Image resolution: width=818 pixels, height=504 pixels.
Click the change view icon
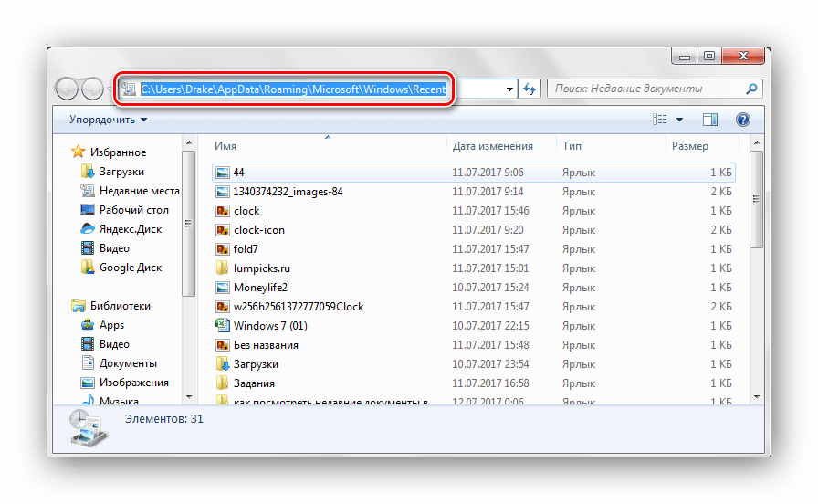coord(660,120)
